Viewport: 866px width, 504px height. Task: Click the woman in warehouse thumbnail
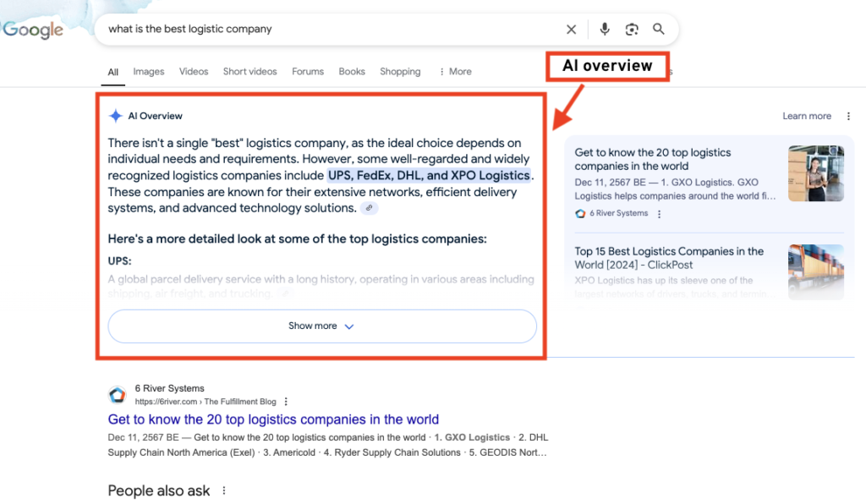816,173
